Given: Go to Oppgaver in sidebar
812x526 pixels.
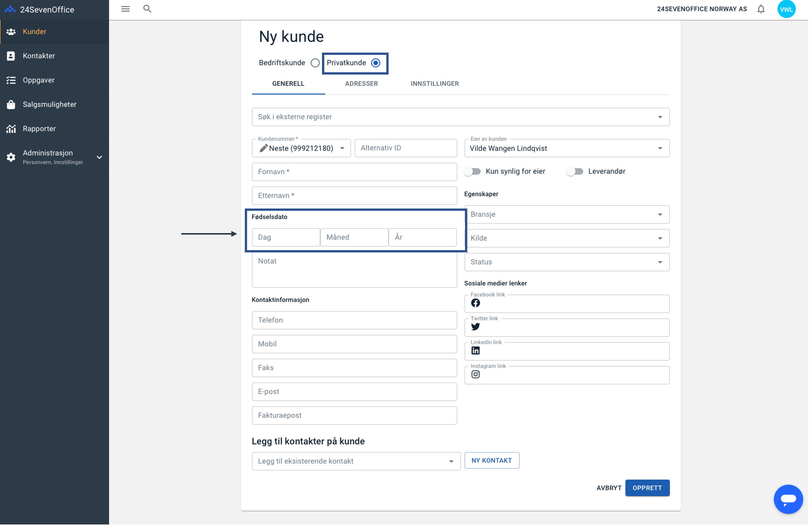Looking at the screenshot, I should pos(54,80).
